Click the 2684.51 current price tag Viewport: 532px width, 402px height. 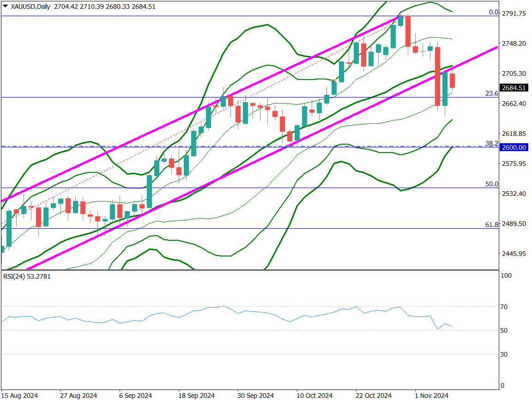(x=514, y=88)
